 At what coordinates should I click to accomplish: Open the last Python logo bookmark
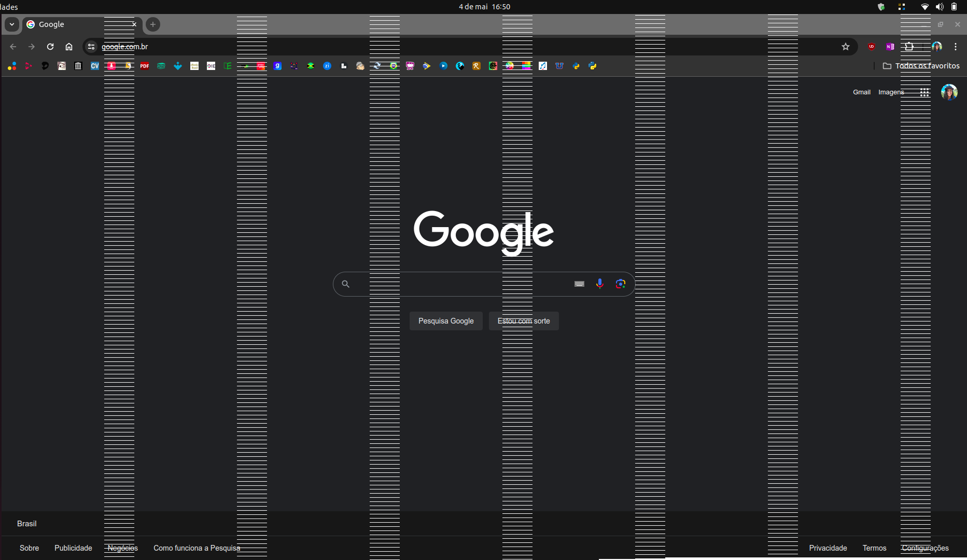coord(593,66)
